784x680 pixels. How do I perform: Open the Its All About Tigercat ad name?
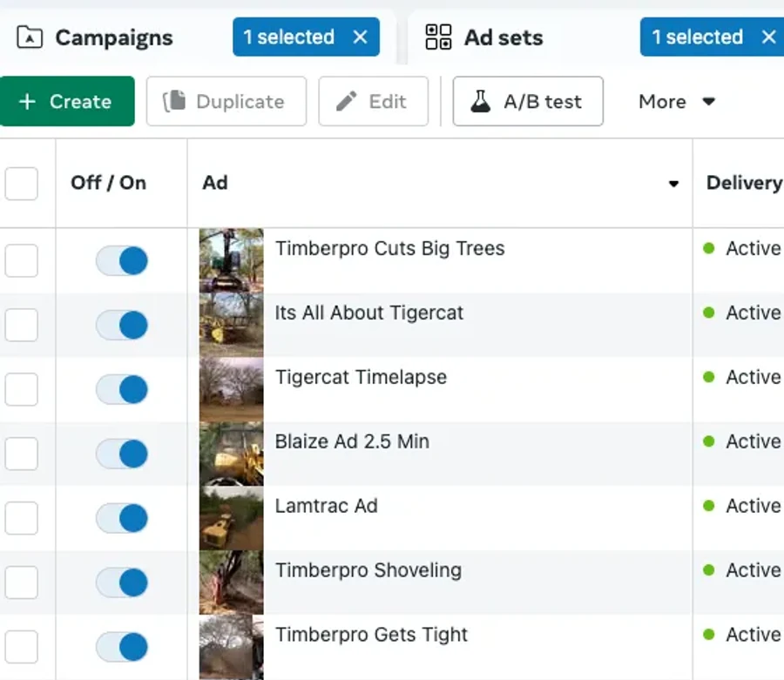point(369,313)
